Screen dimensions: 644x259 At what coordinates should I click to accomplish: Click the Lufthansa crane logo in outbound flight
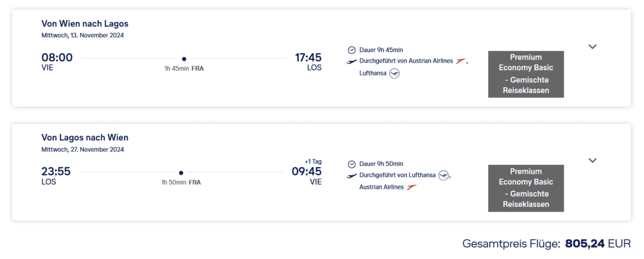(x=395, y=74)
